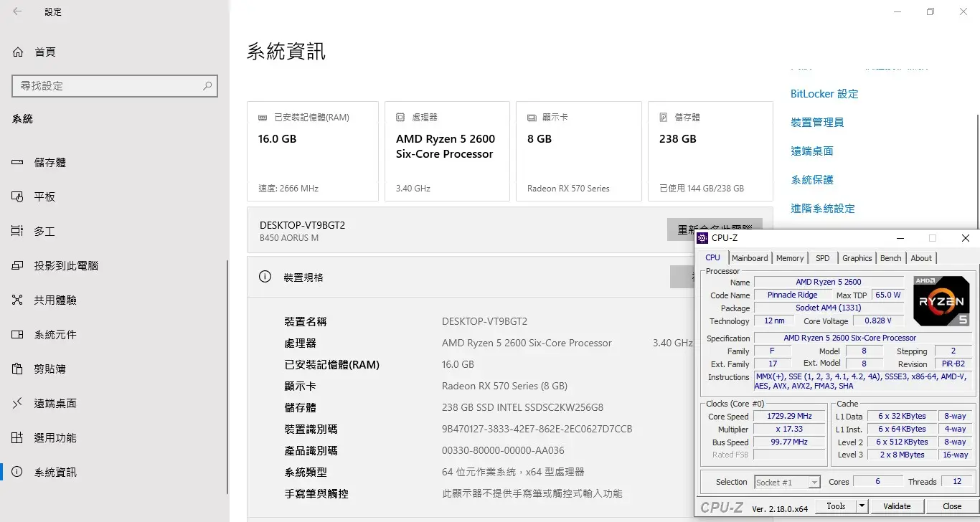Switch to the Memory tab in CPU-Z

pyautogui.click(x=790, y=258)
